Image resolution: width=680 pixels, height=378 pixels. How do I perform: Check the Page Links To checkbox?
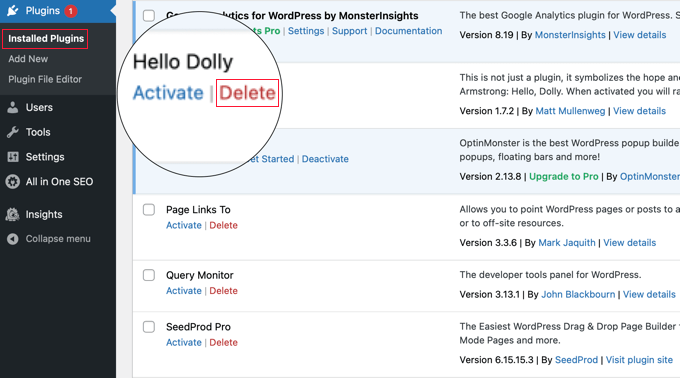pyautogui.click(x=149, y=210)
